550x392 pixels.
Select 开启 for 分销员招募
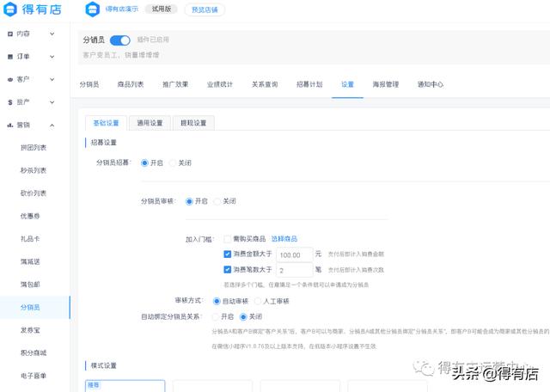point(144,163)
